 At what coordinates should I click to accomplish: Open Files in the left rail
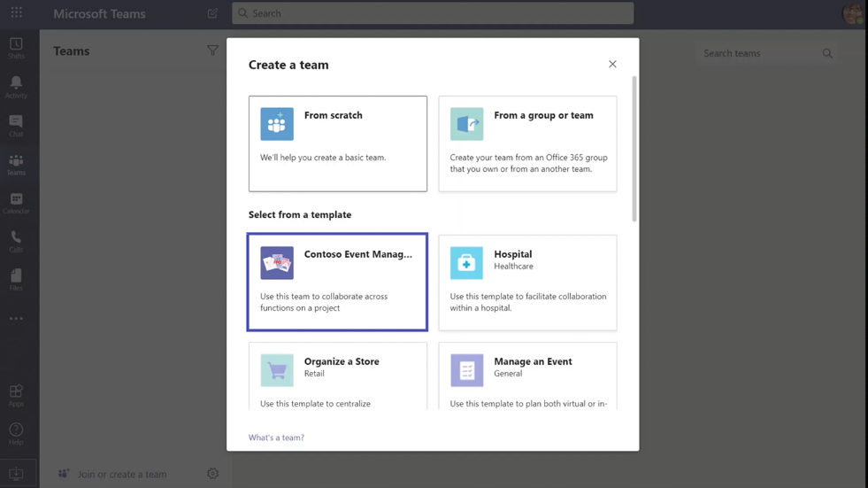coord(16,280)
